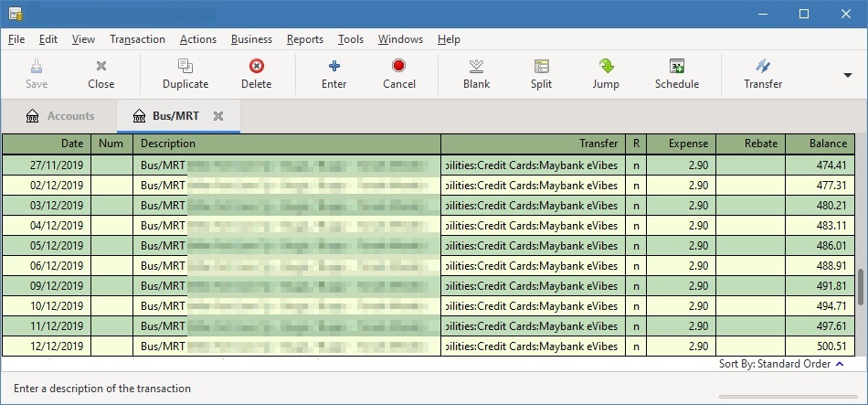Click the Save toolbar icon
The width and height of the screenshot is (868, 405).
click(x=37, y=67)
